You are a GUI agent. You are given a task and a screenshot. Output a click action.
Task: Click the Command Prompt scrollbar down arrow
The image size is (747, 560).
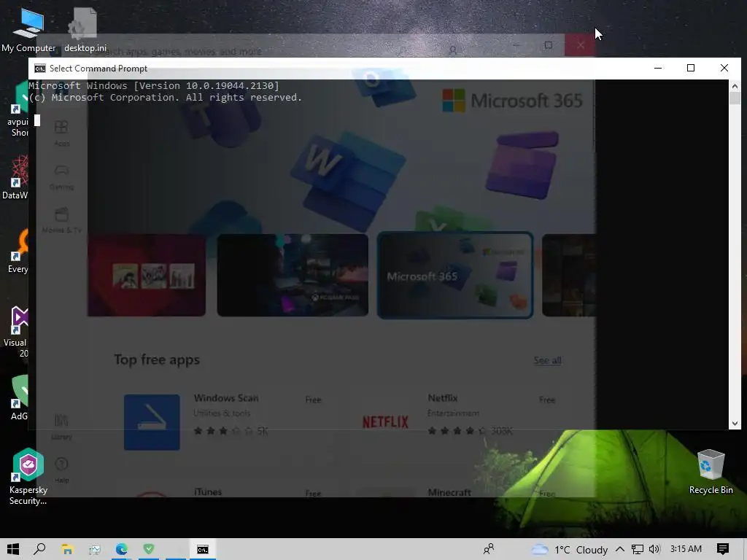click(x=735, y=424)
